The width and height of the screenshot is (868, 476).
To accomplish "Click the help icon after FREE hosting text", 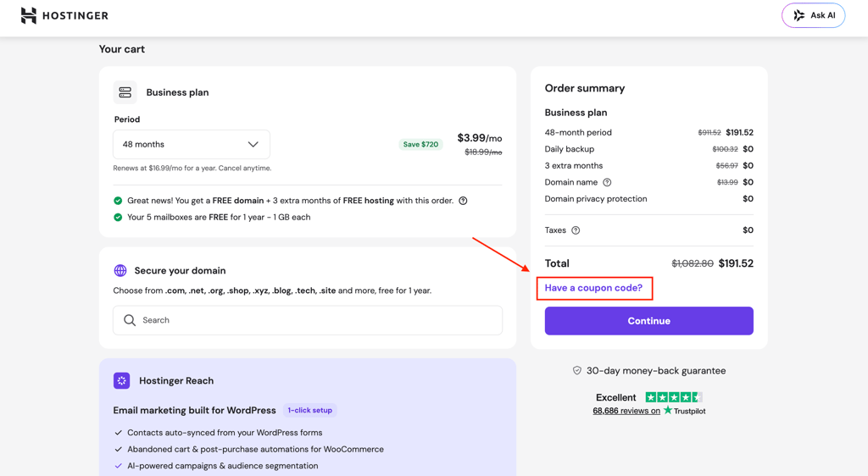I will pyautogui.click(x=463, y=201).
